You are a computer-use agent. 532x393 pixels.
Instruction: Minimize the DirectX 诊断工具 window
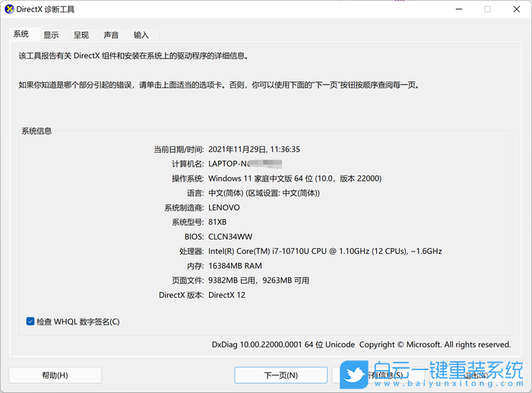(459, 9)
